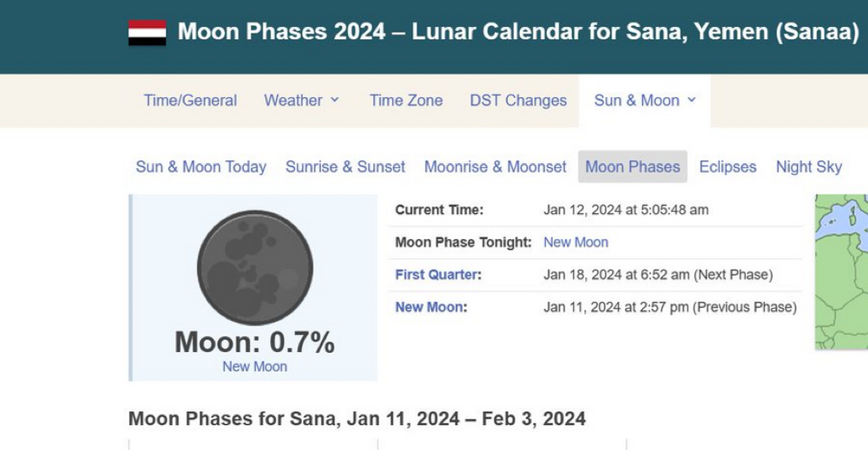The width and height of the screenshot is (868, 450).
Task: Expand the Sun & Moon dropdown chevron
Action: point(692,101)
